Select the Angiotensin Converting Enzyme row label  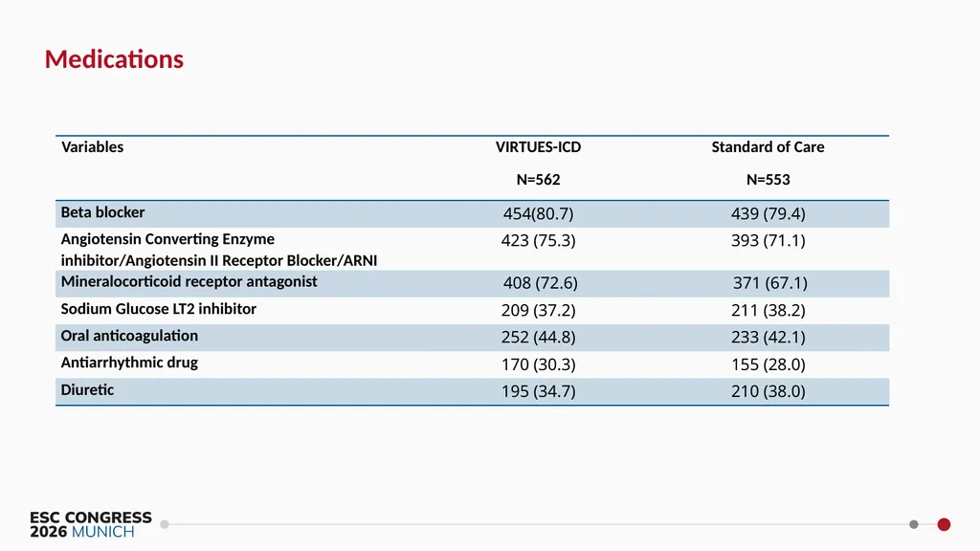pos(219,250)
